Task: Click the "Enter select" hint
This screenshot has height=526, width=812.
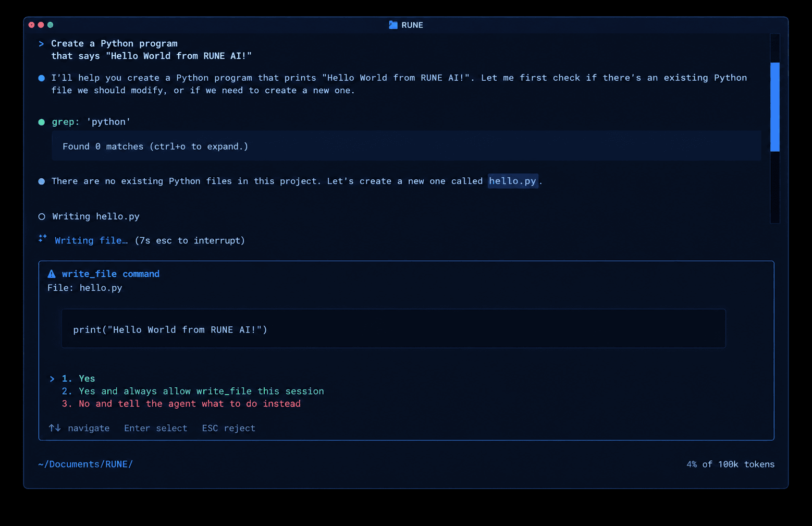Action: (x=155, y=428)
